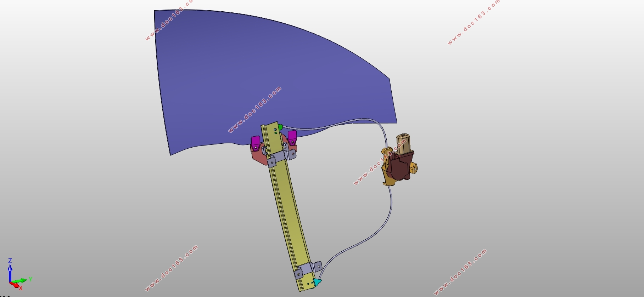Select small holes near rail top

[275, 131]
